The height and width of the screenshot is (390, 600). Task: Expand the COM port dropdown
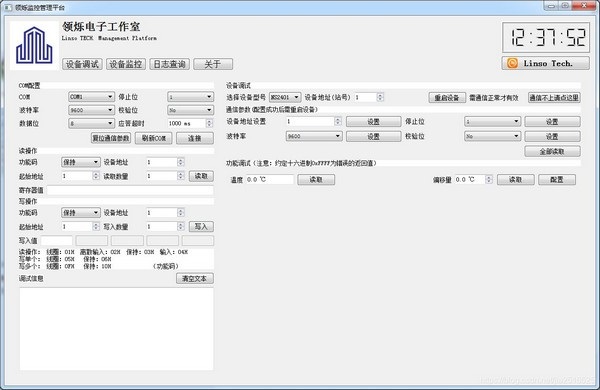pyautogui.click(x=91, y=97)
